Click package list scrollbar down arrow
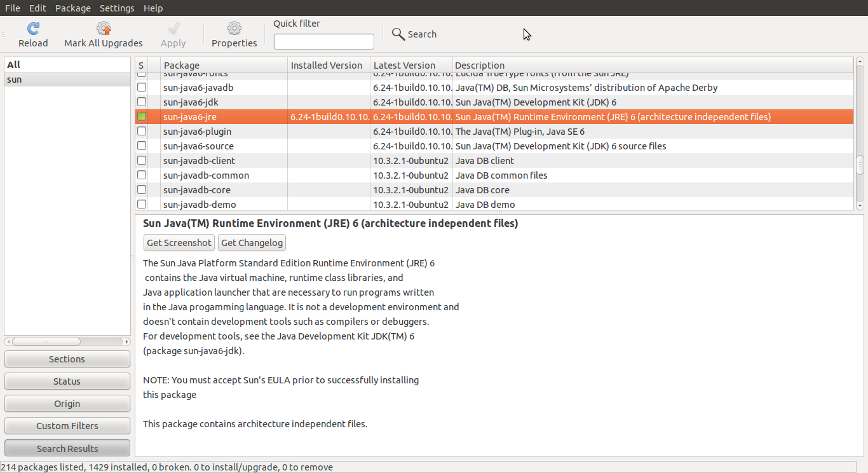This screenshot has width=868, height=473. [860, 205]
